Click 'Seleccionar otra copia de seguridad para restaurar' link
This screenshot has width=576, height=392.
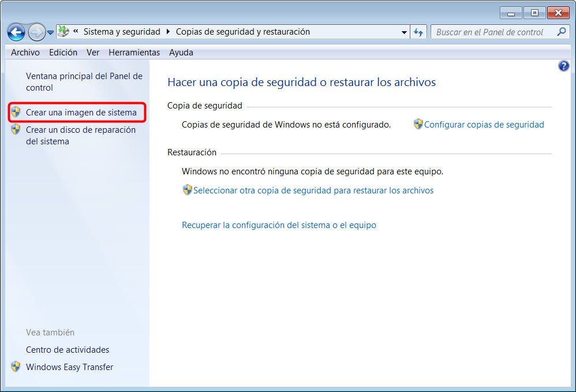pyautogui.click(x=313, y=191)
